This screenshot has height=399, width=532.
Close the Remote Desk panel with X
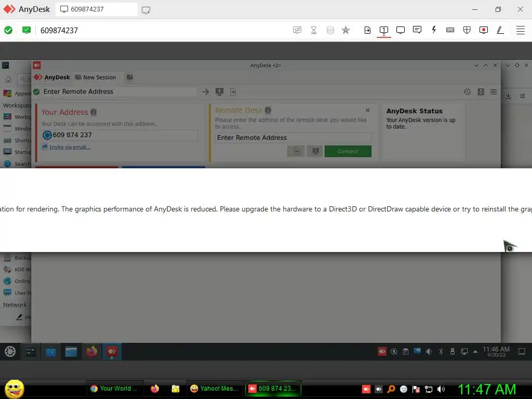point(368,110)
